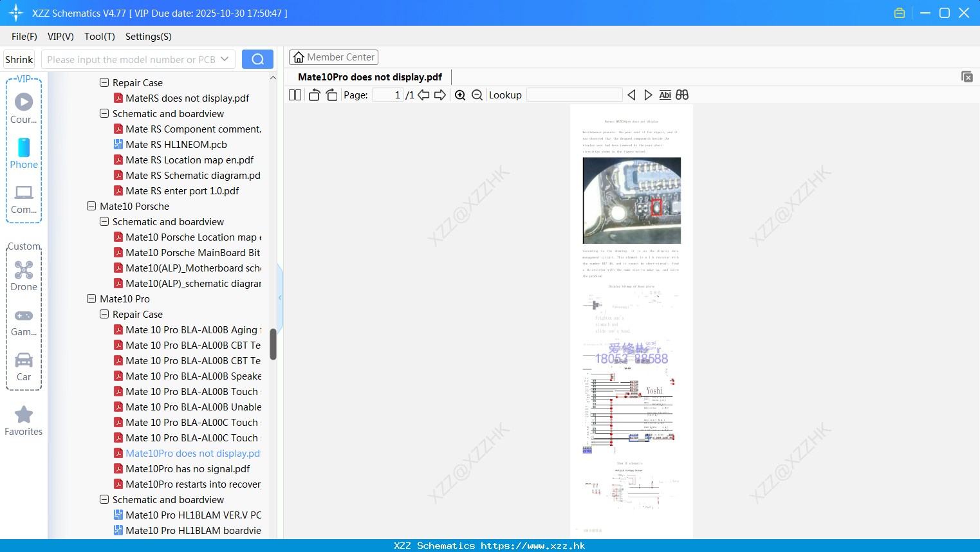The width and height of the screenshot is (980, 552).
Task: Collapse Mate10 Pro Repair Case node
Action: [104, 314]
